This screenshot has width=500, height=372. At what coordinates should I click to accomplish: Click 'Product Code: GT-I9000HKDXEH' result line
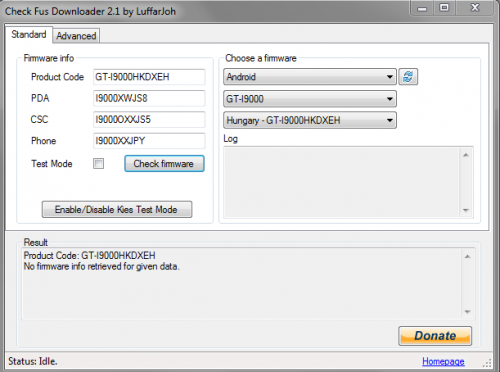coord(89,256)
